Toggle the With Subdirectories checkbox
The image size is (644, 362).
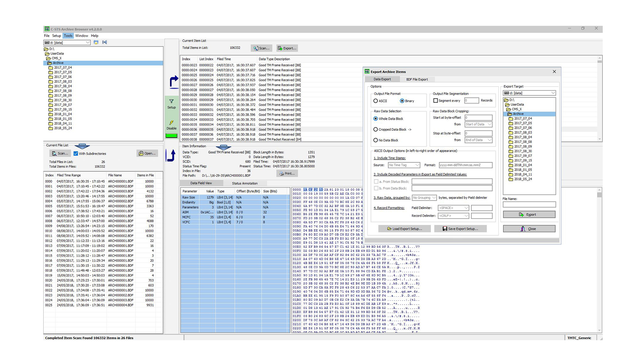coord(76,154)
